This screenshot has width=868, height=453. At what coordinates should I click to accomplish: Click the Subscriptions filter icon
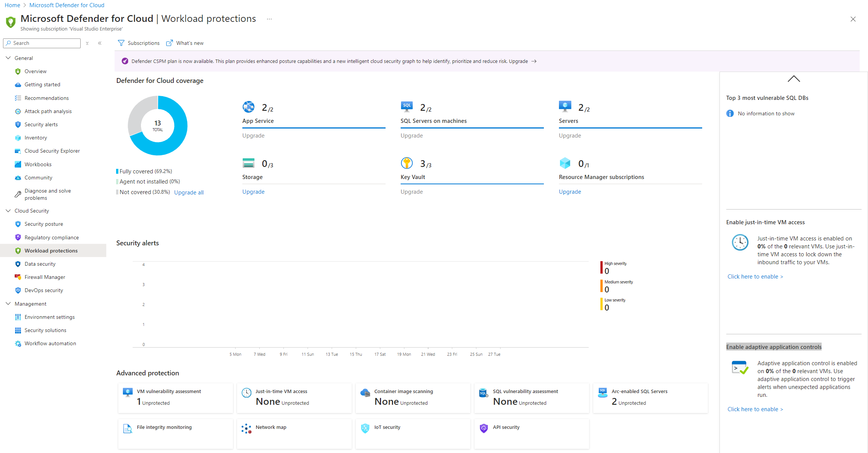point(121,43)
